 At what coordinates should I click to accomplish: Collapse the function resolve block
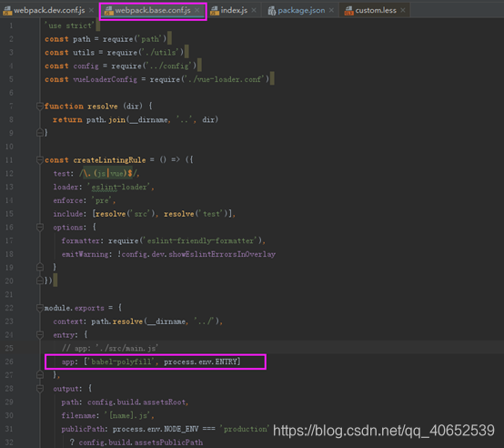(x=40, y=107)
